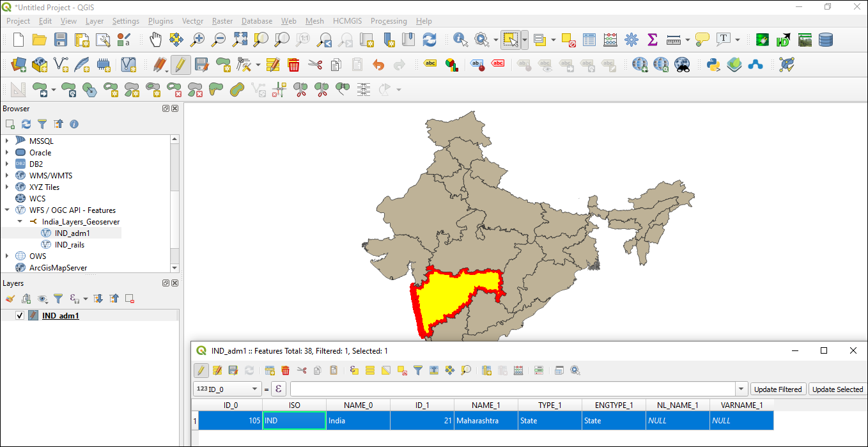Open the Field Calculator abacus icon

coord(610,40)
